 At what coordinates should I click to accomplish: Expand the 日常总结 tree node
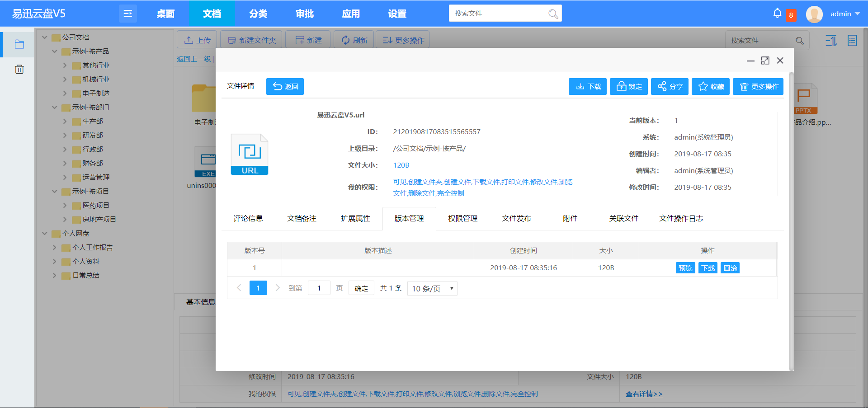[x=54, y=275]
